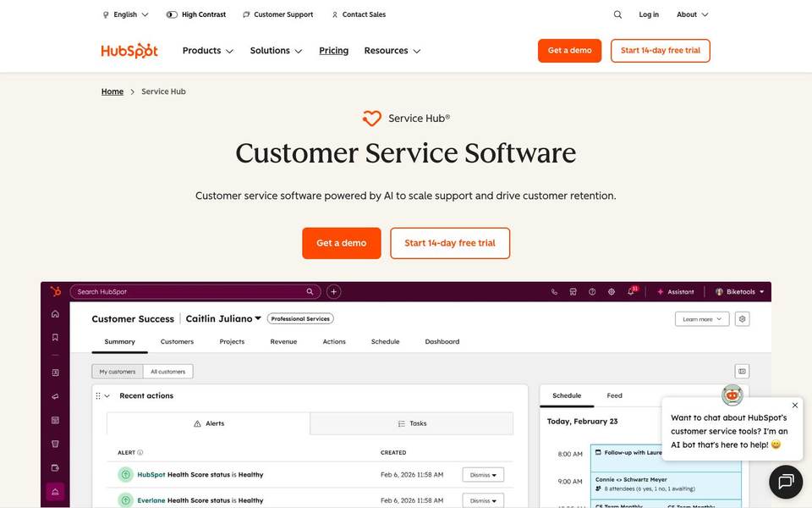Viewport: 812px width, 508px height.
Task: Switch to the Projects tab
Action: [232, 341]
